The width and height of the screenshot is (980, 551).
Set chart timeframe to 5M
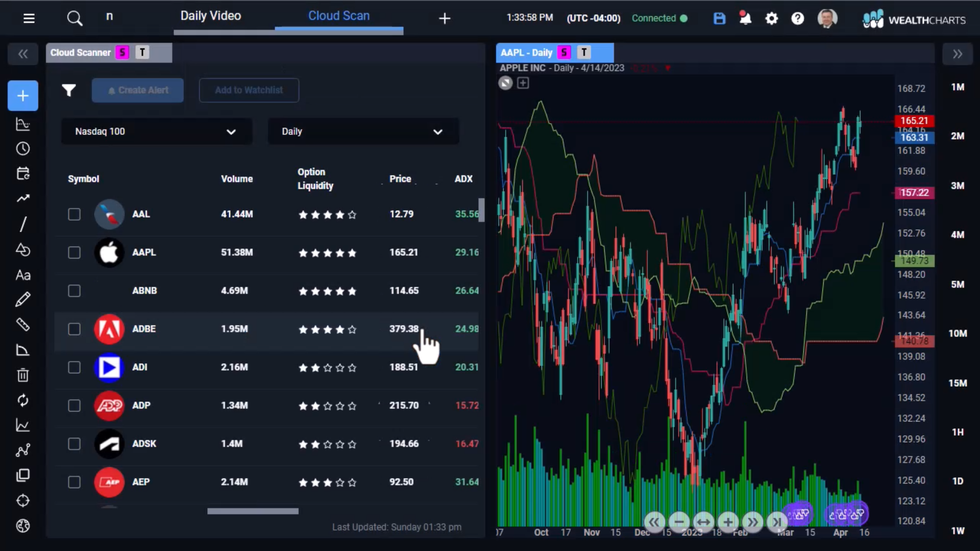[958, 284]
